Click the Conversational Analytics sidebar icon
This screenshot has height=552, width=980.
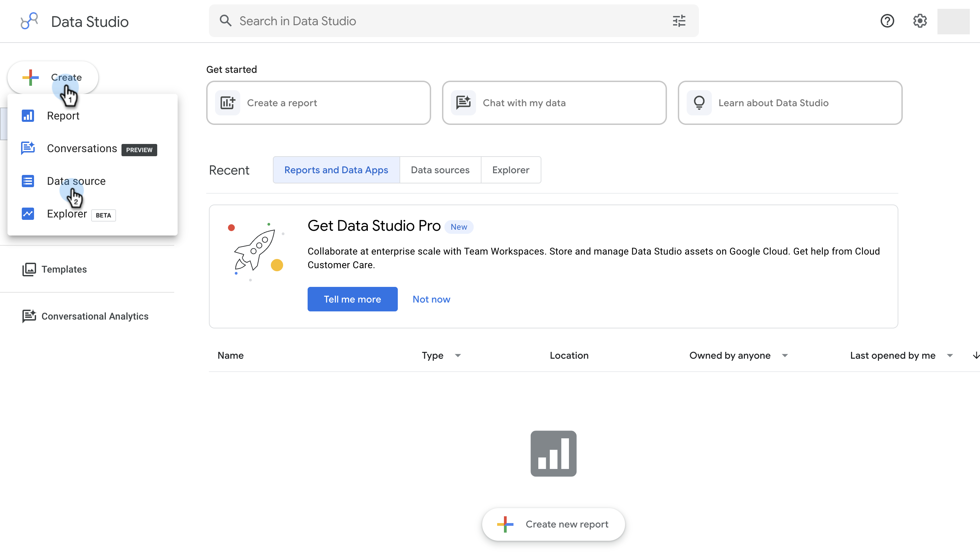[x=29, y=316]
